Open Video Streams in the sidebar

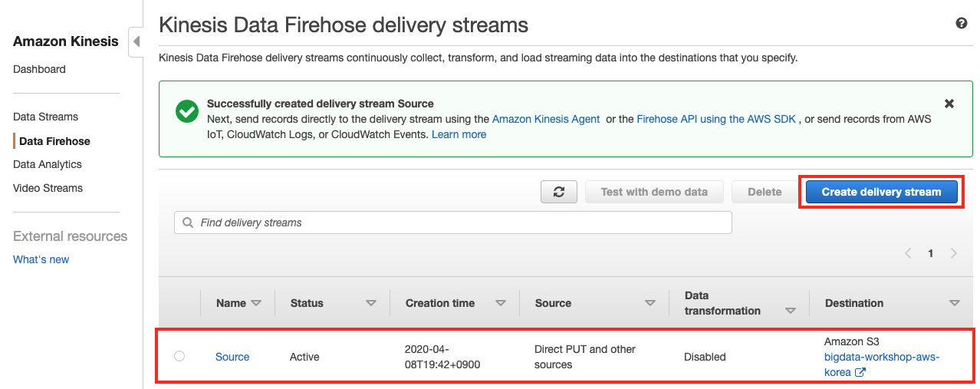coord(48,188)
